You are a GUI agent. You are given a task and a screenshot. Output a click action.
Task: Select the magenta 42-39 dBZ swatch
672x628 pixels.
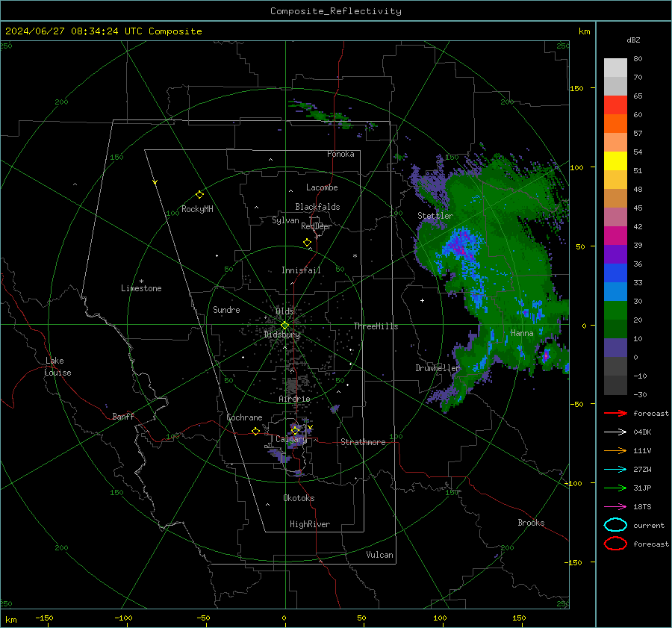615,235
